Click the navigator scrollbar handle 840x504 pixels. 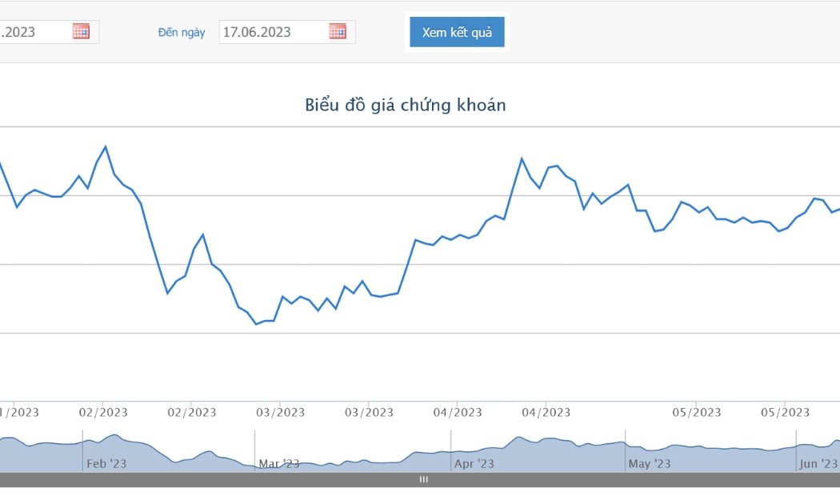(424, 479)
